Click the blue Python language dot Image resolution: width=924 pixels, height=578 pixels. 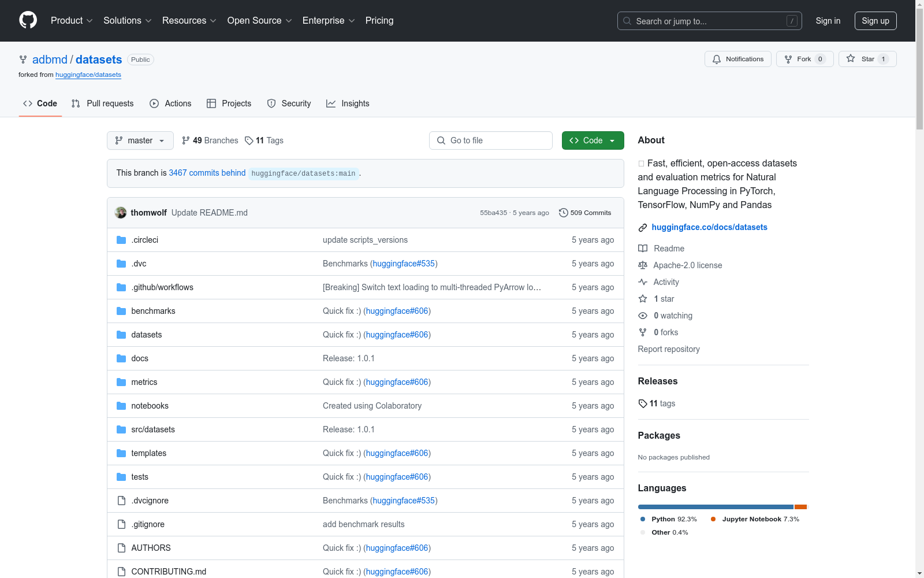click(x=643, y=519)
